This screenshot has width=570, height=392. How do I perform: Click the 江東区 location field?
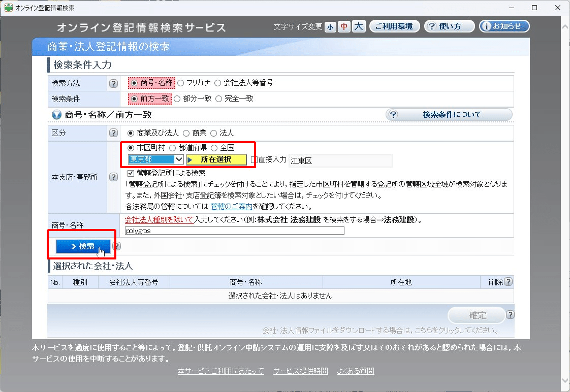pos(340,160)
